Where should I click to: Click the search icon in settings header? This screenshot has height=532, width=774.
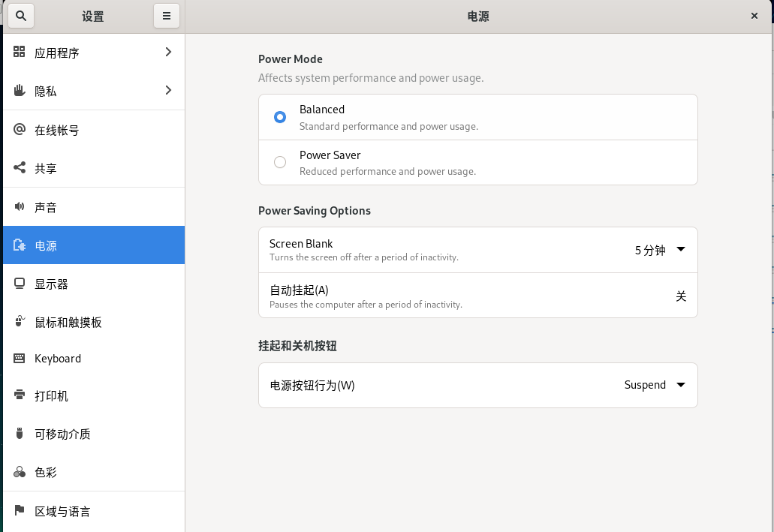(x=21, y=16)
